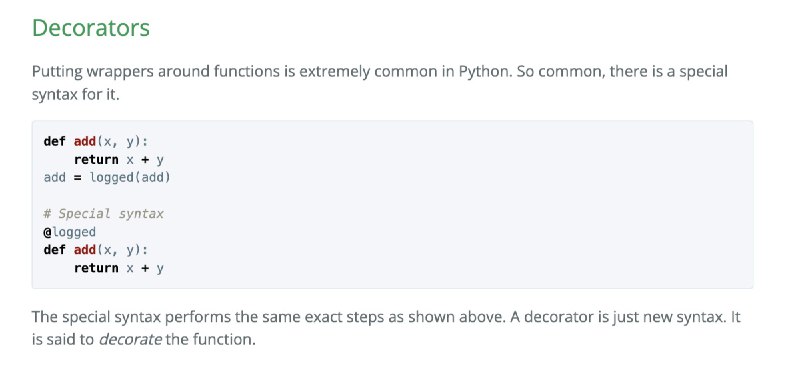Click the word "decorator" in the closing paragraph
The image size is (800, 371).
pos(558,317)
